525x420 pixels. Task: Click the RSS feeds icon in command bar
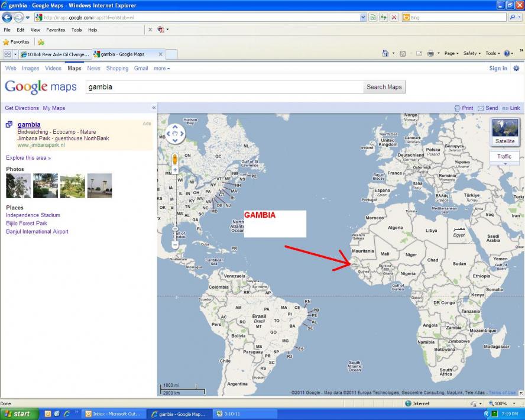(x=403, y=53)
